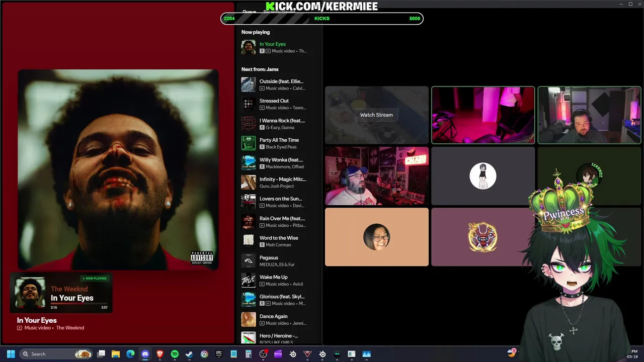Select the gold emblem avatar call tile

point(483,237)
